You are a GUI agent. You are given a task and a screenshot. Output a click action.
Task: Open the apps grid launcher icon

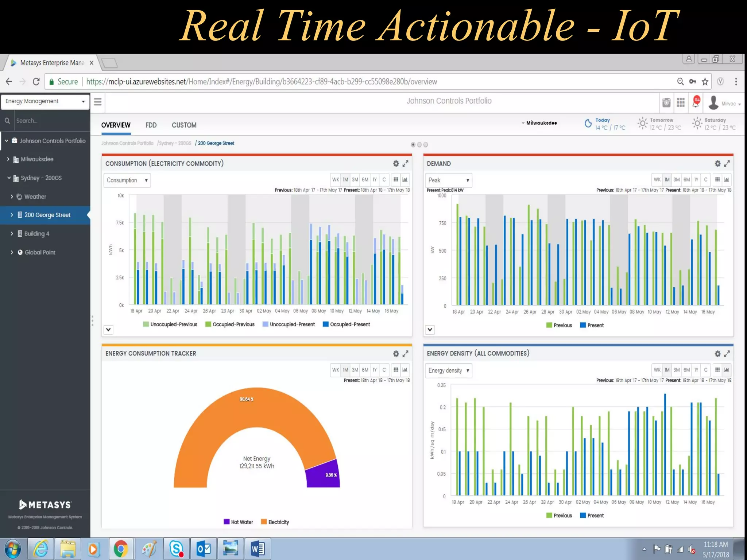681,102
